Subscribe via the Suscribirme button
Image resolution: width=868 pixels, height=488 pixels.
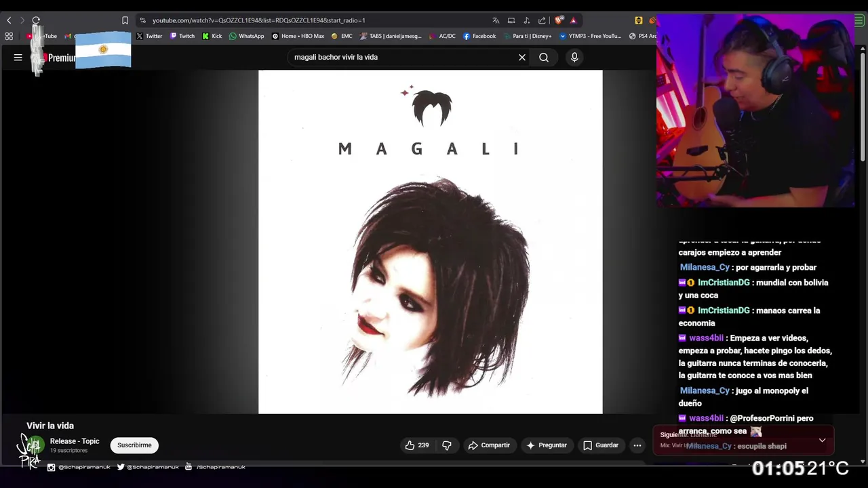click(x=134, y=445)
